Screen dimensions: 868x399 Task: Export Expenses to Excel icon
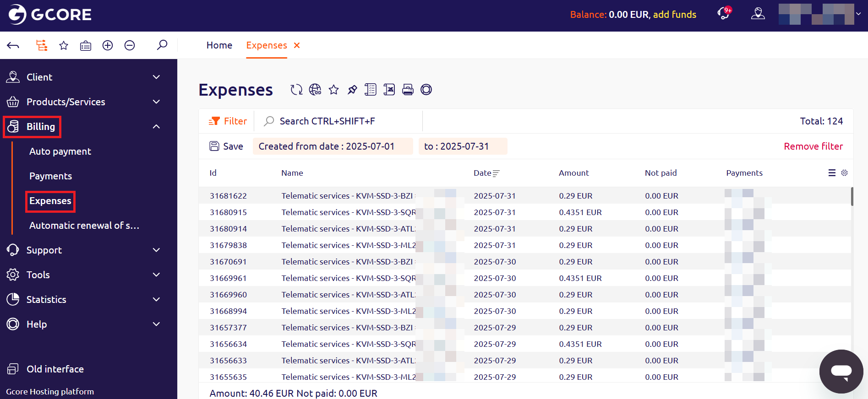click(389, 90)
